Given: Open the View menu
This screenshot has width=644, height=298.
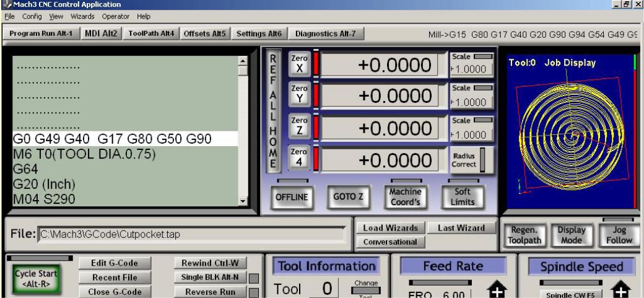Looking at the screenshot, I should point(56,17).
